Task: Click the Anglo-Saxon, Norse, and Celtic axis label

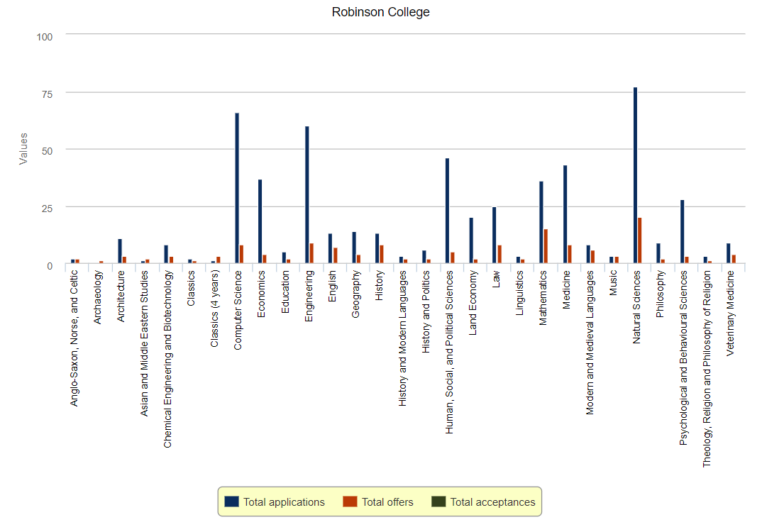Action: (x=74, y=338)
